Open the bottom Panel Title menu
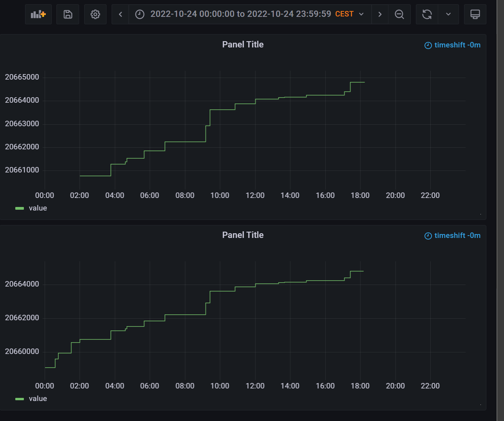 tap(243, 235)
